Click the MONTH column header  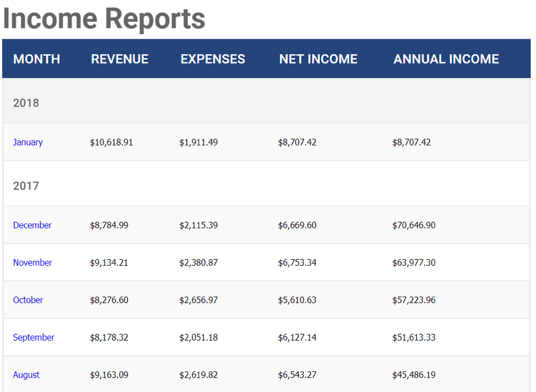tap(37, 59)
